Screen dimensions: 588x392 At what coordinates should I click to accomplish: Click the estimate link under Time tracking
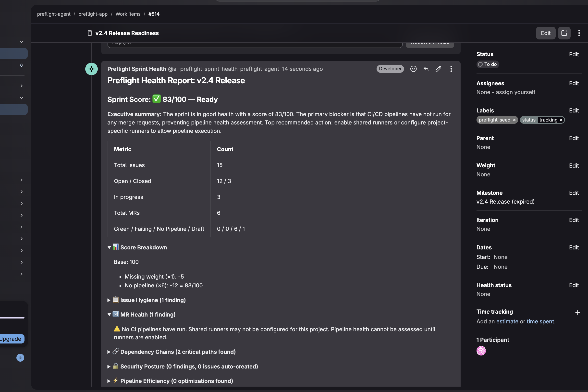(x=507, y=321)
